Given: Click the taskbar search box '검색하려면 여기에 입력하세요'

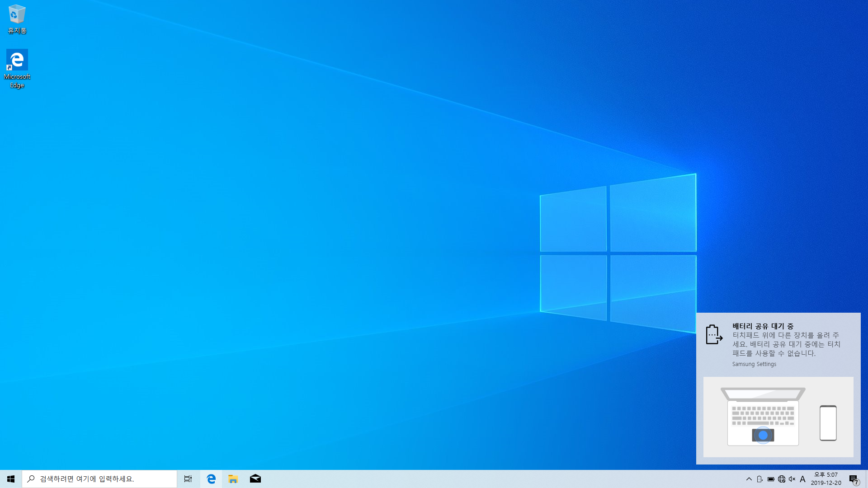Looking at the screenshot, I should 99,479.
